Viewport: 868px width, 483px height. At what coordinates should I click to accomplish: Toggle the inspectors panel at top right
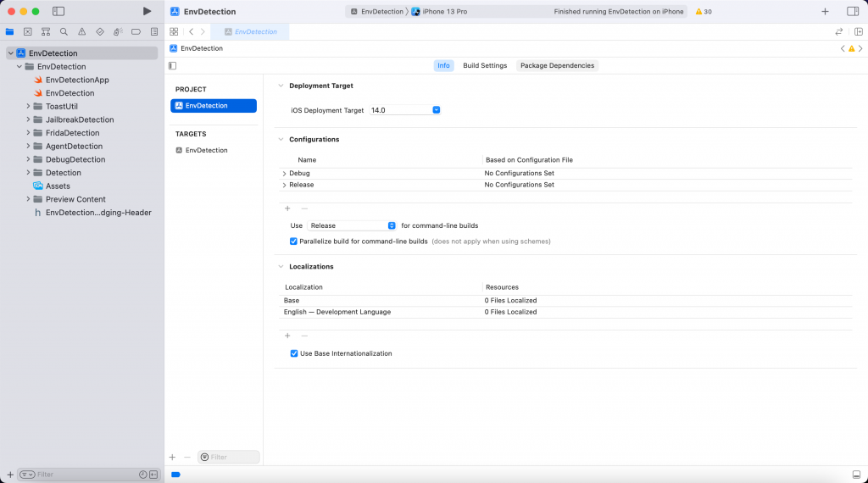(x=853, y=11)
